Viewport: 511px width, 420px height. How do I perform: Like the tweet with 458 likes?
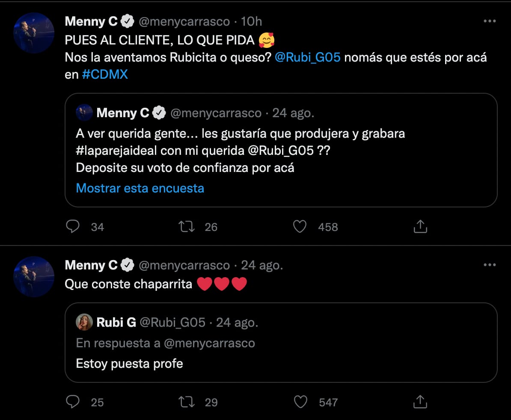300,227
